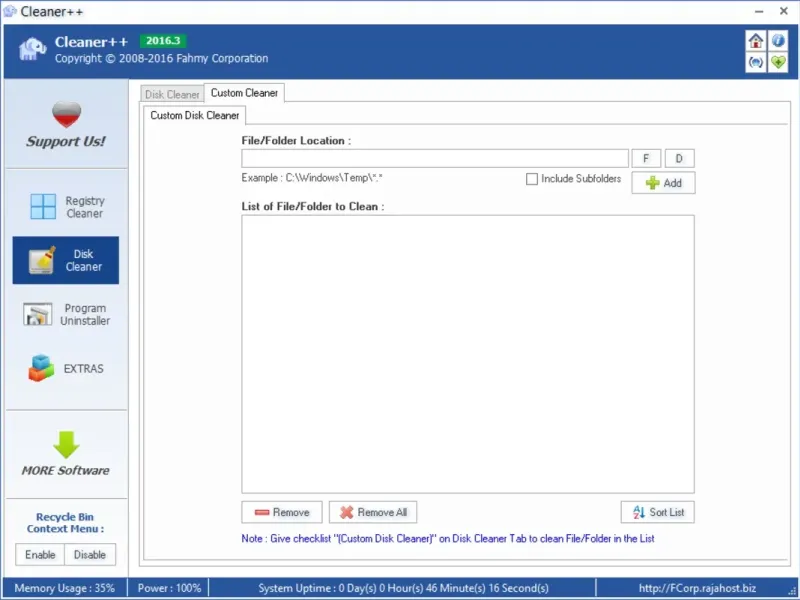Viewport: 800px width, 600px height.
Task: Enable Recycle Bin context menu
Action: (x=40, y=555)
